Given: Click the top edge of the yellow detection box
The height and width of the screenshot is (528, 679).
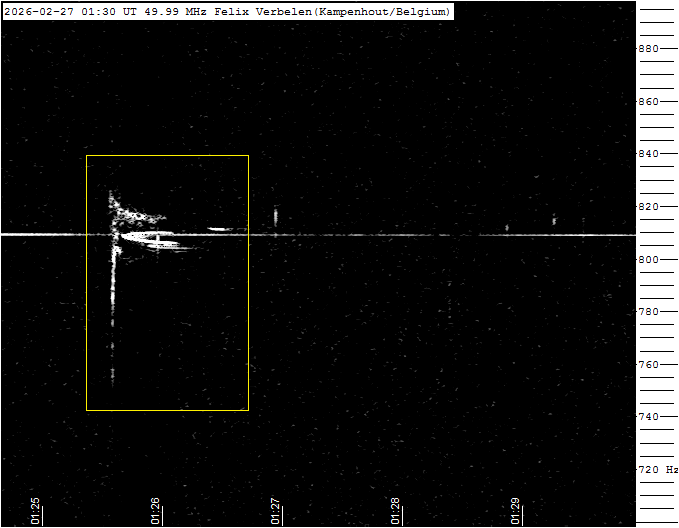Looking at the screenshot, I should 167,155.
